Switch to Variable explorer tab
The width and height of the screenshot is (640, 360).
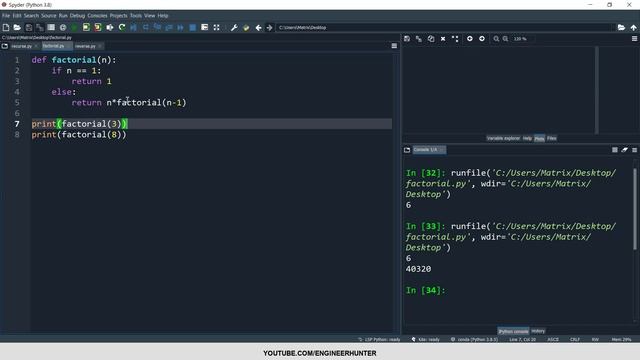(x=503, y=138)
